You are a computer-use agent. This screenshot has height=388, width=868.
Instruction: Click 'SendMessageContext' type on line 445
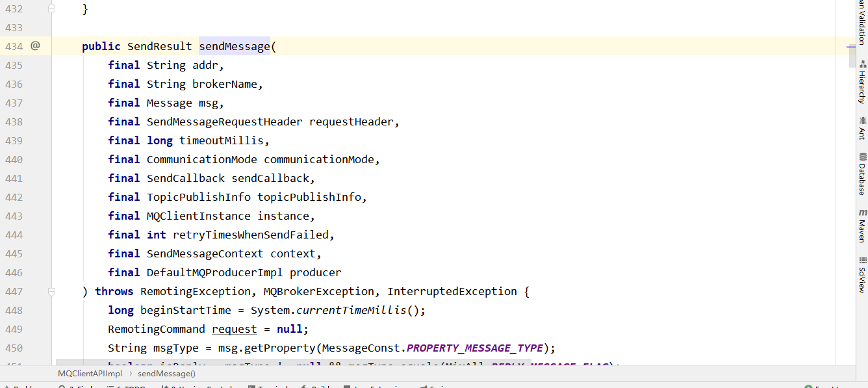pyautogui.click(x=205, y=253)
